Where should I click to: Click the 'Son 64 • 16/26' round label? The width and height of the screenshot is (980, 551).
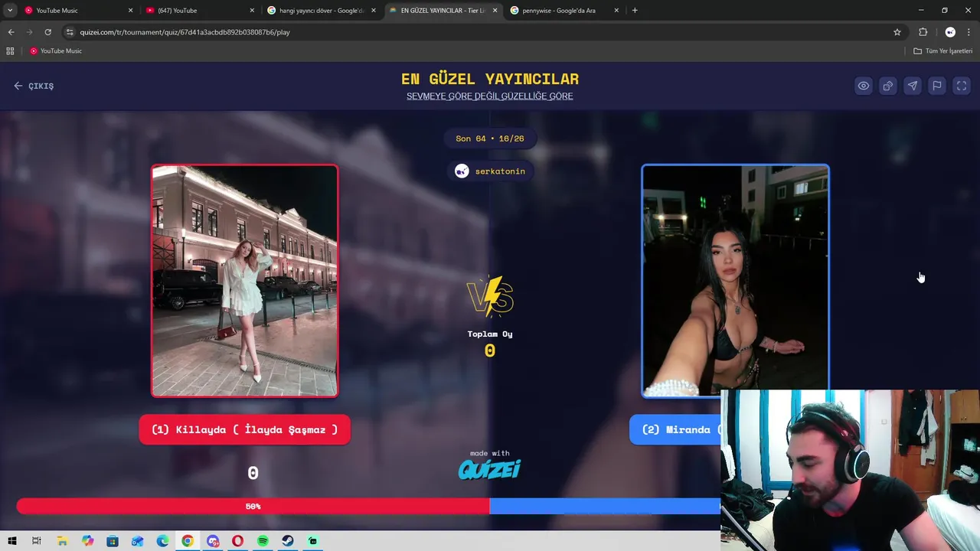pos(490,139)
